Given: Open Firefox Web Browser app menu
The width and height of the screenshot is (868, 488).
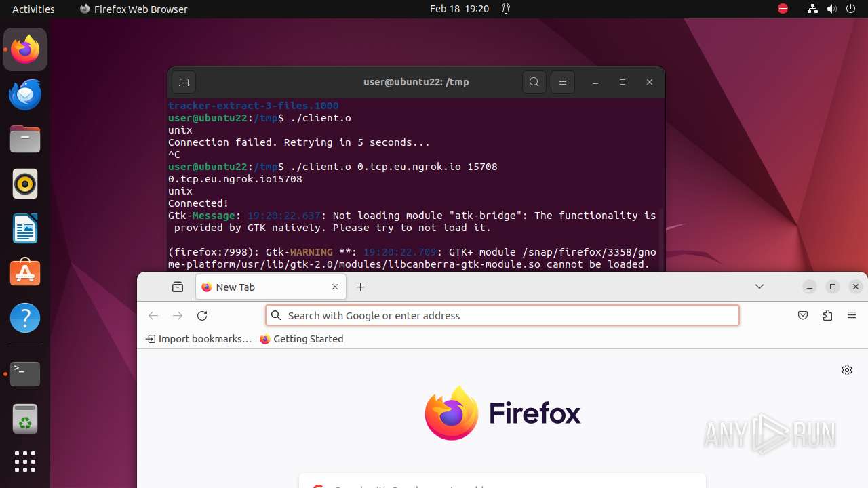Looking at the screenshot, I should tap(134, 9).
